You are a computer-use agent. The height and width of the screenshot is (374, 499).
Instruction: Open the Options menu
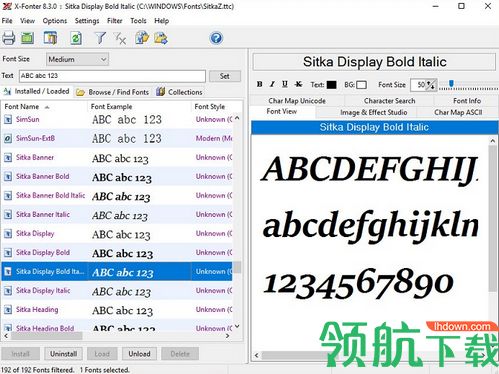(55, 21)
